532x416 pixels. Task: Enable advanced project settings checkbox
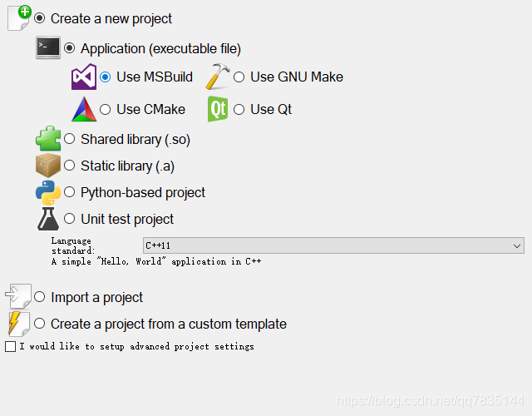pos(10,346)
